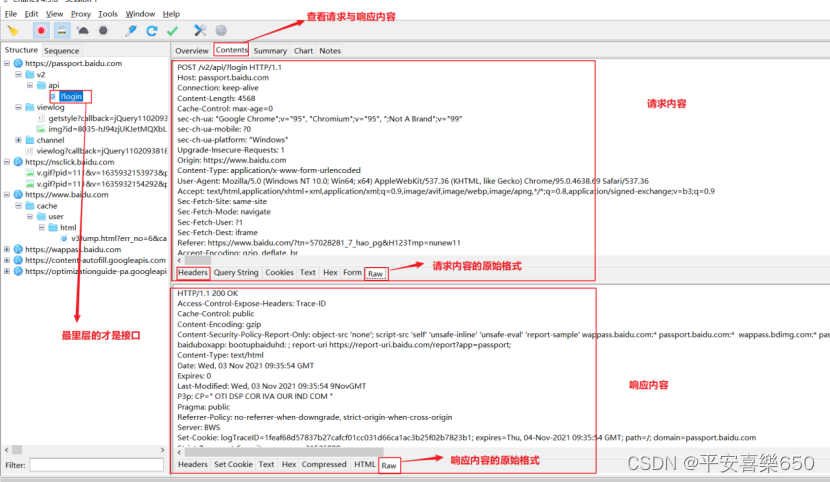Screen dimensions: 830x482
Task: Click the cache folder icon
Action: click(30, 205)
